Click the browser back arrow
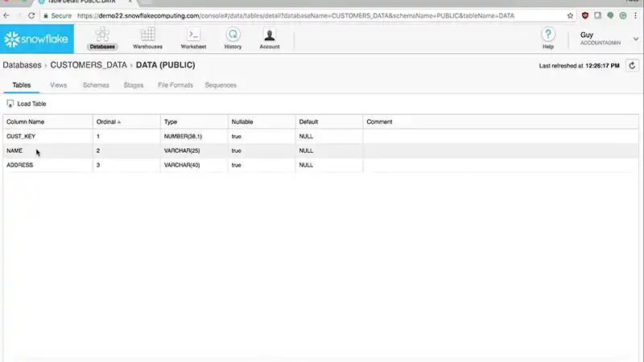 tap(6, 15)
